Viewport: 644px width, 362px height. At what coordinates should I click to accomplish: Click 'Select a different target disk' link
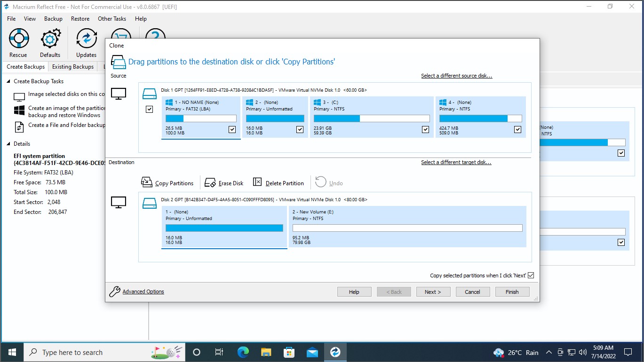point(456,162)
